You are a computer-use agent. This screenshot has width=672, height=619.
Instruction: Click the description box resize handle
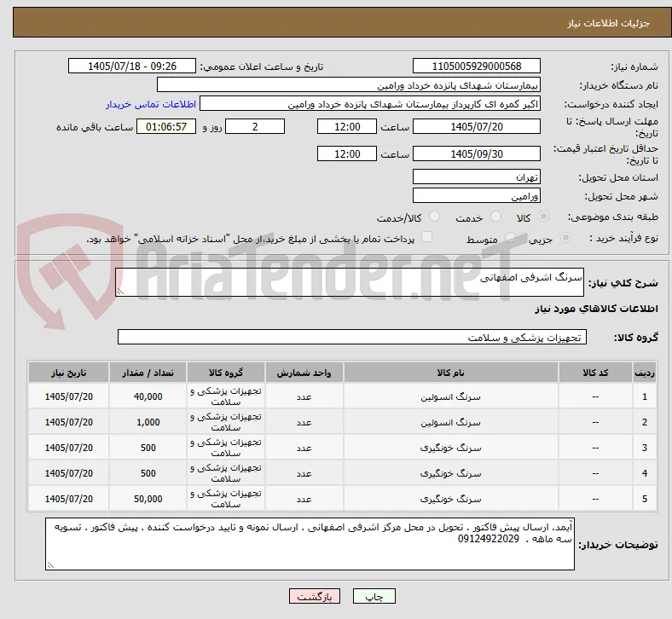pos(120,292)
